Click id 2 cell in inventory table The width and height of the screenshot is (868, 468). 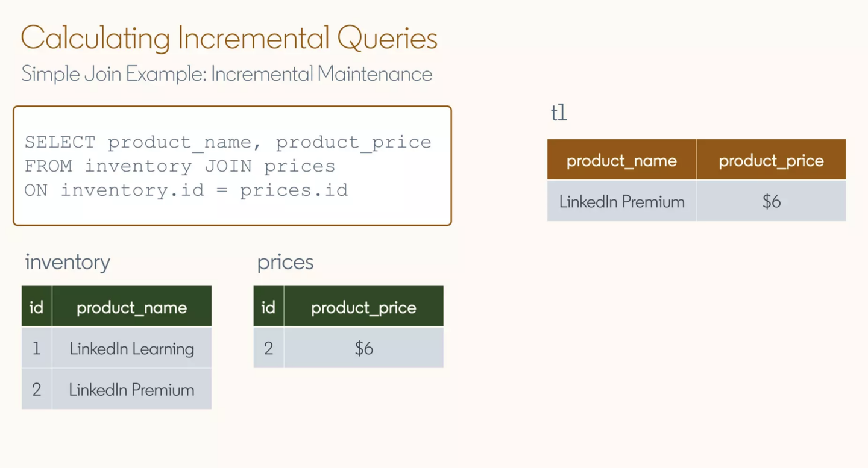point(37,389)
